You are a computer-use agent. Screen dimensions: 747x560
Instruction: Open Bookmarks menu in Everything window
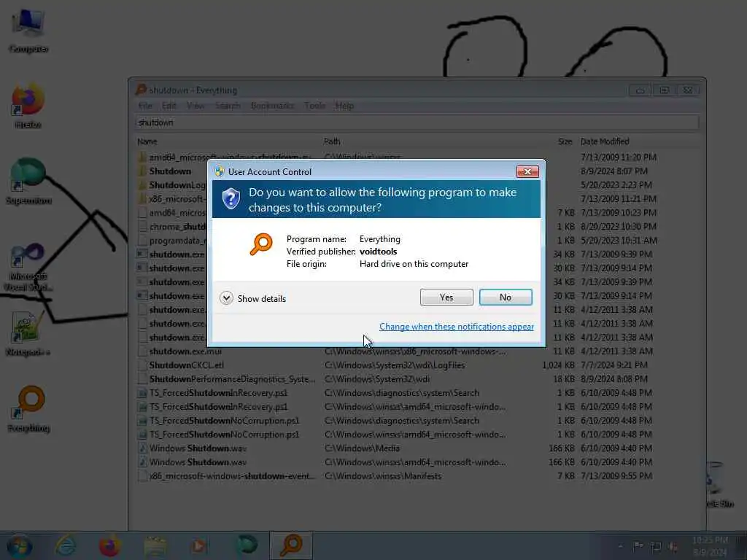pyautogui.click(x=272, y=106)
